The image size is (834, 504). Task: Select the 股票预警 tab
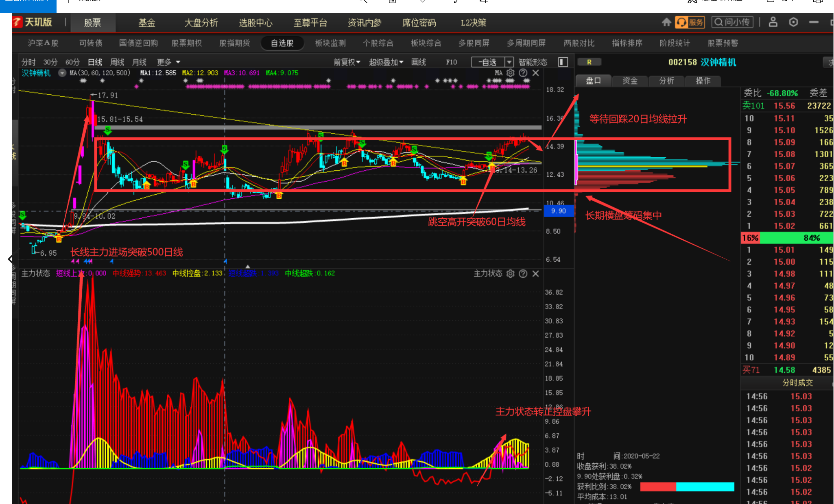[x=723, y=43]
